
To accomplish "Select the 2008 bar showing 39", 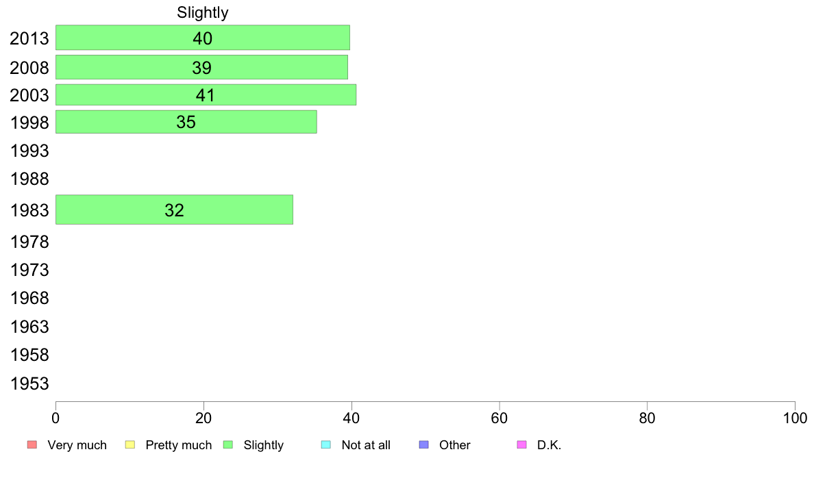I will tap(201, 67).
